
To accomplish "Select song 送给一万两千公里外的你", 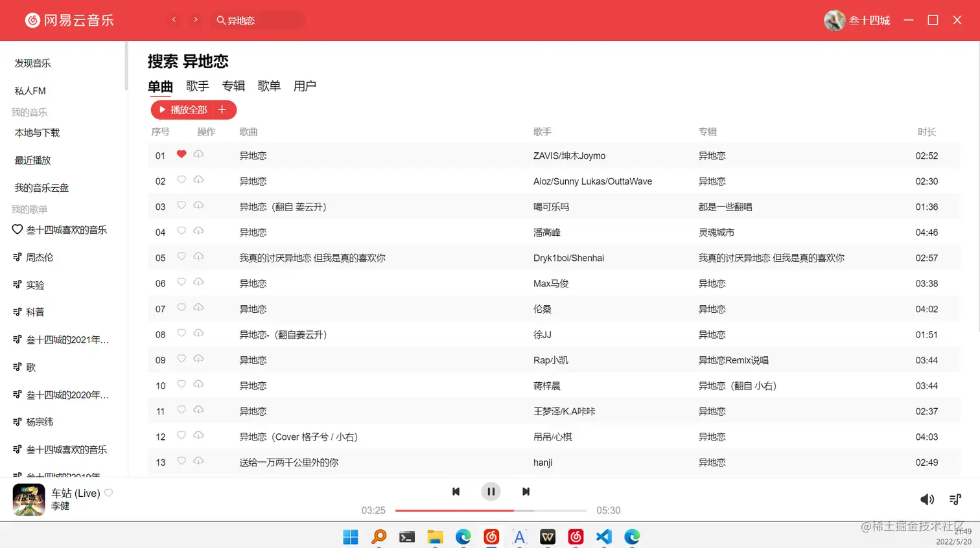I will [289, 462].
